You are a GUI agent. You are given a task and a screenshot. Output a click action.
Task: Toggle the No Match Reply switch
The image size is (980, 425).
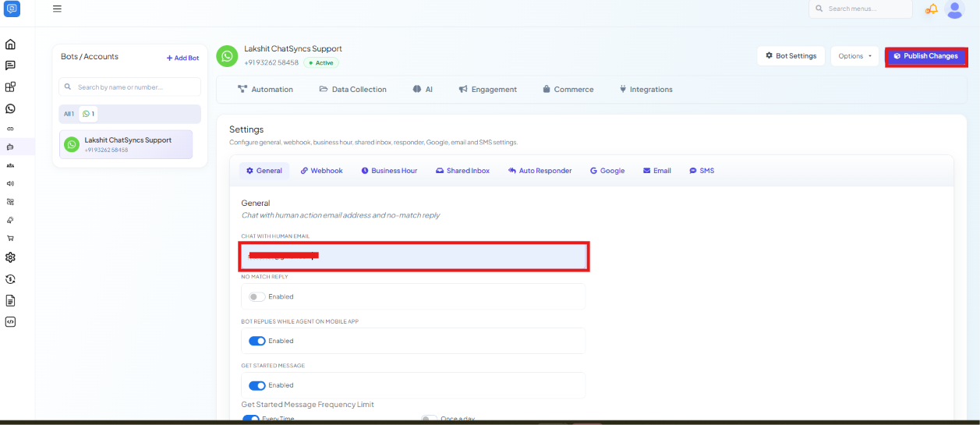[x=256, y=297]
